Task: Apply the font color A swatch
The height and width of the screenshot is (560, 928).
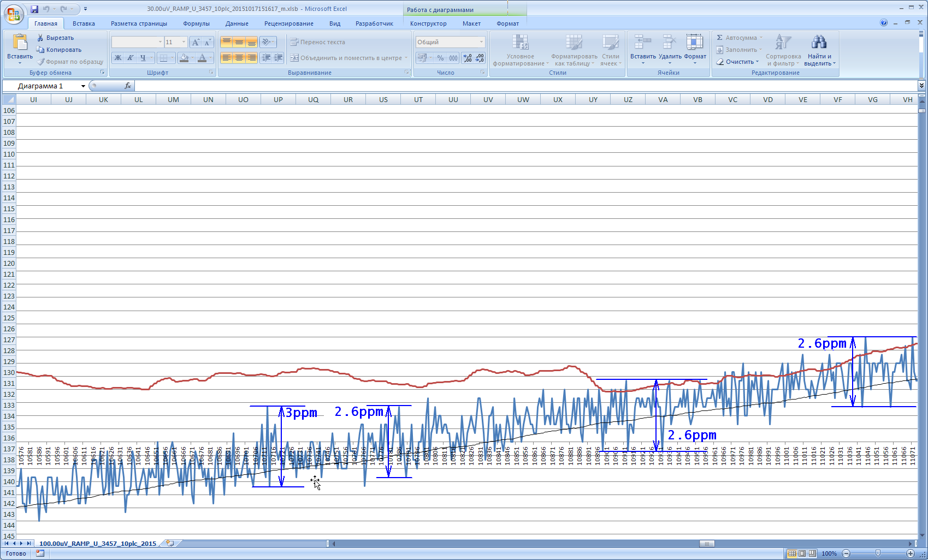Action: [202, 58]
